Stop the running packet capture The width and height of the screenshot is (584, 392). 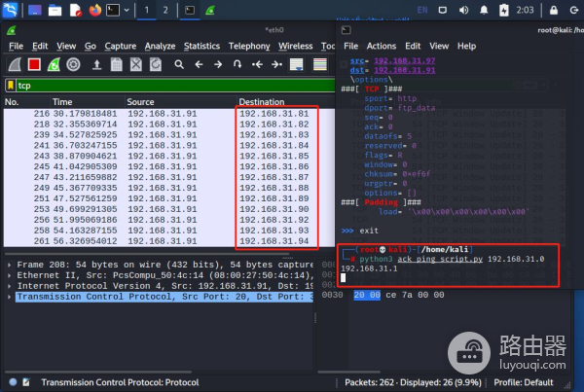click(33, 65)
